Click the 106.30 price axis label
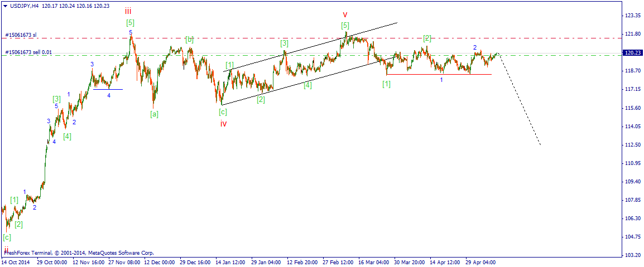644x267 pixels. (633, 218)
